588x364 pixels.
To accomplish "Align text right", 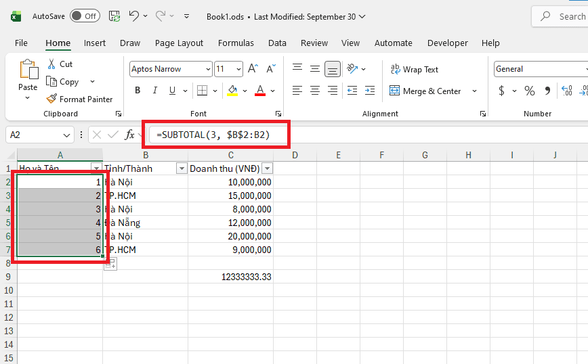I will coord(332,90).
